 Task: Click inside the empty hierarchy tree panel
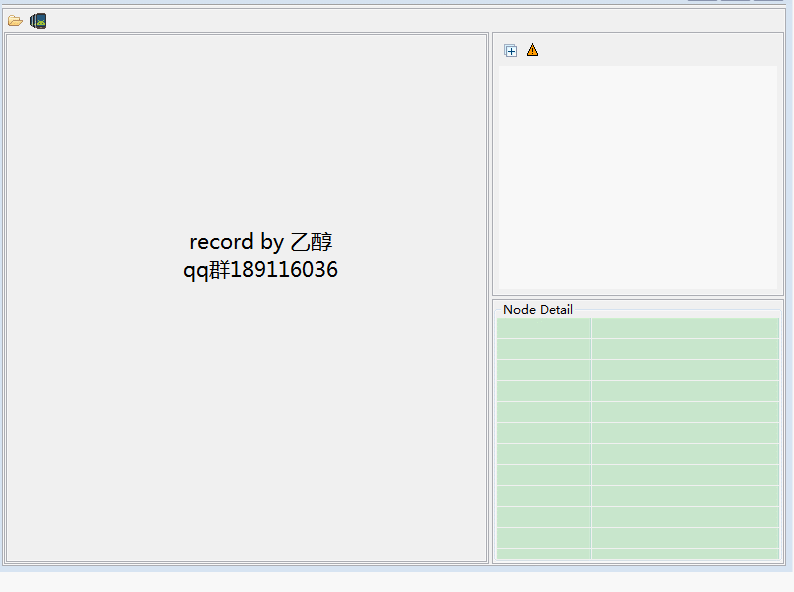click(638, 178)
